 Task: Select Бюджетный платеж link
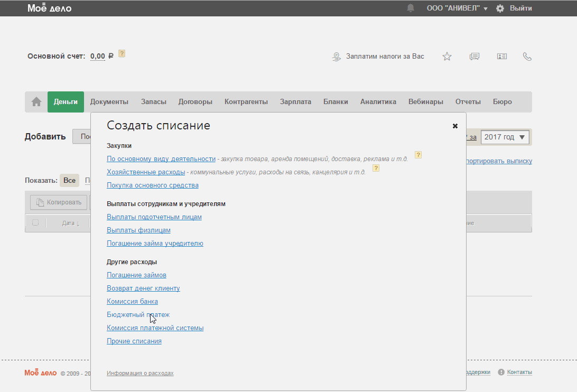(x=138, y=315)
